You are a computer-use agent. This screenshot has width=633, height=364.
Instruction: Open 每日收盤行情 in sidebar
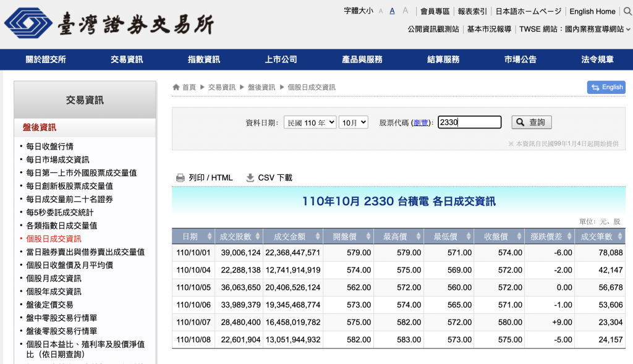coord(49,146)
